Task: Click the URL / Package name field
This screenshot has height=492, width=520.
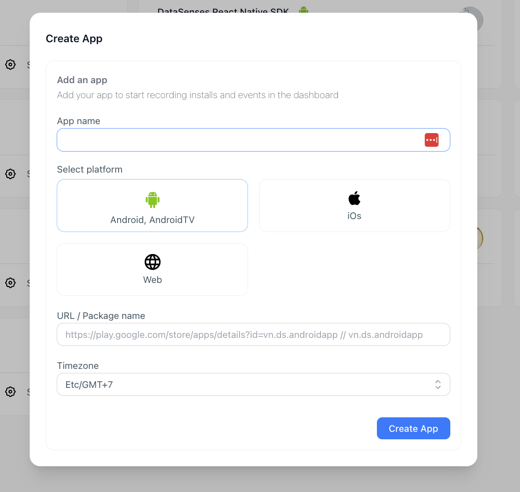Action: pos(253,334)
